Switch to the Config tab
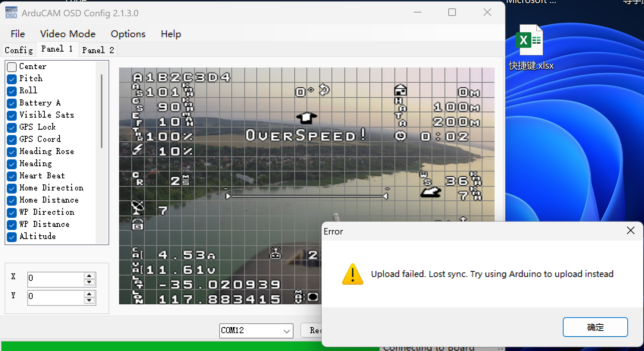The height and width of the screenshot is (351, 644). pos(19,50)
